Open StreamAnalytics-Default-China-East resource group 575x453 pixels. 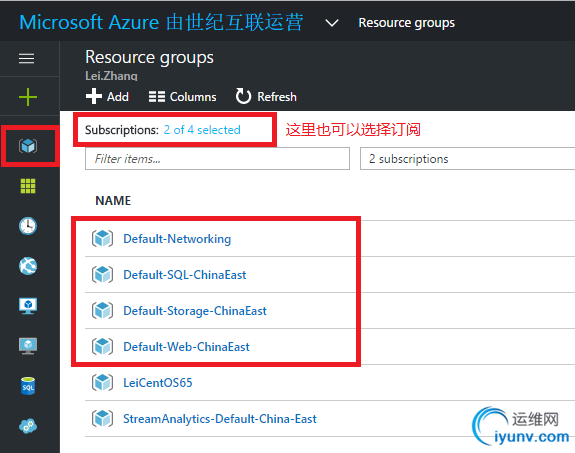[x=220, y=419]
